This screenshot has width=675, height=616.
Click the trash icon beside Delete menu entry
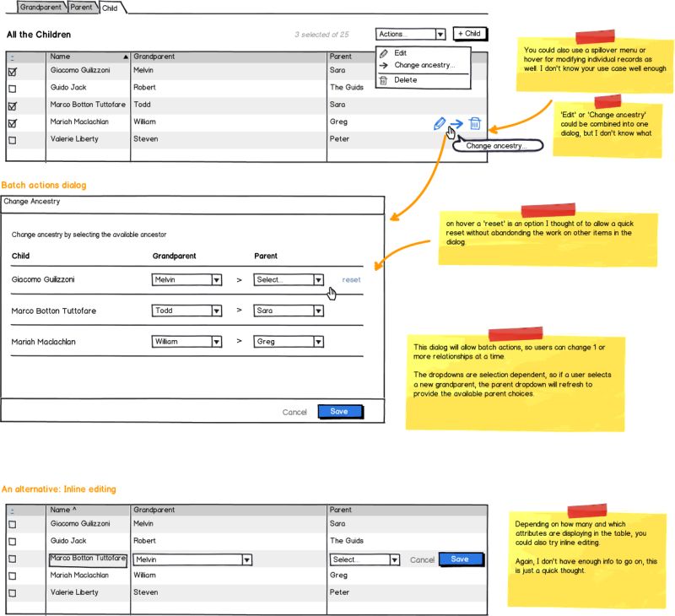(384, 79)
